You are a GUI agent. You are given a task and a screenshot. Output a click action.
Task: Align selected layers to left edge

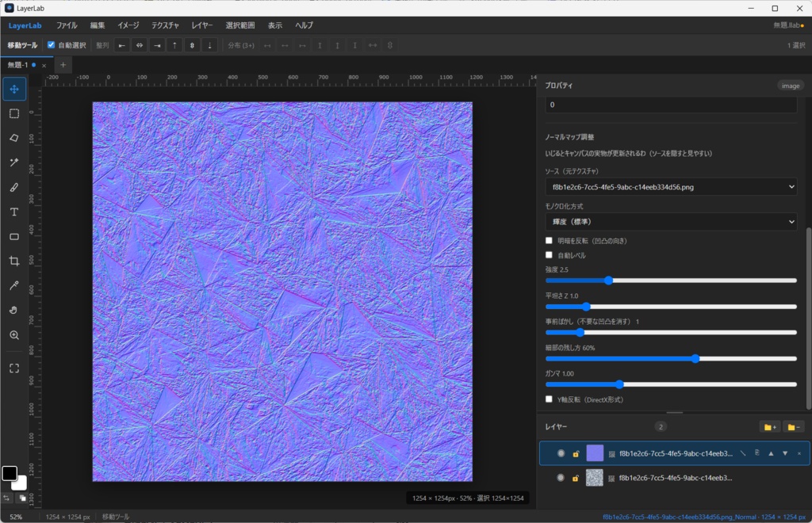click(x=121, y=45)
